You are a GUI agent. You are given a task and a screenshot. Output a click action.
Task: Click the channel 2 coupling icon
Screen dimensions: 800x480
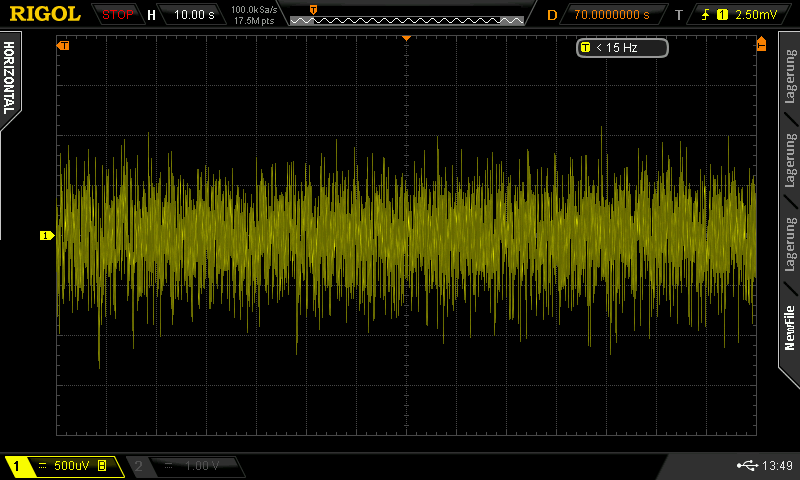168,466
